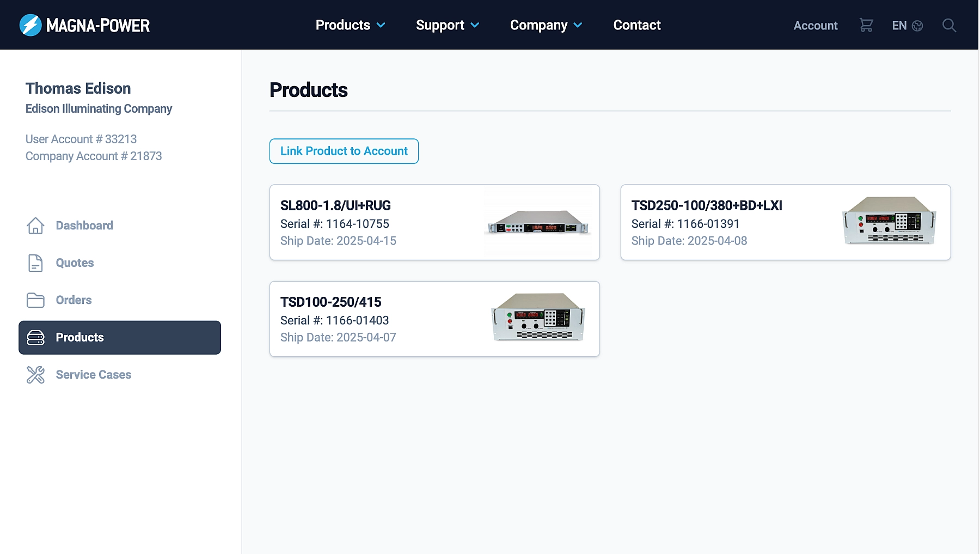Viewport: 980px width, 554px height.
Task: Expand the Products chevron in top nav
Action: [381, 25]
